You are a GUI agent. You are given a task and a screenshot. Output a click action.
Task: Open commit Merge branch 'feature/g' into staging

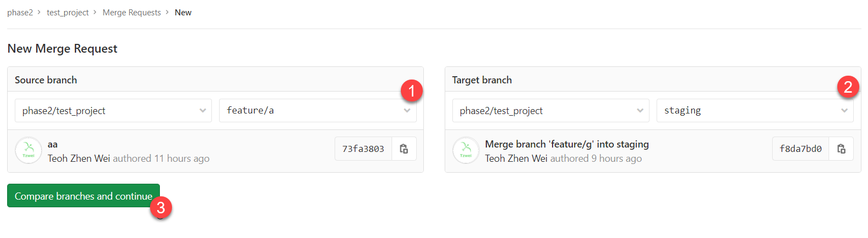pos(567,144)
